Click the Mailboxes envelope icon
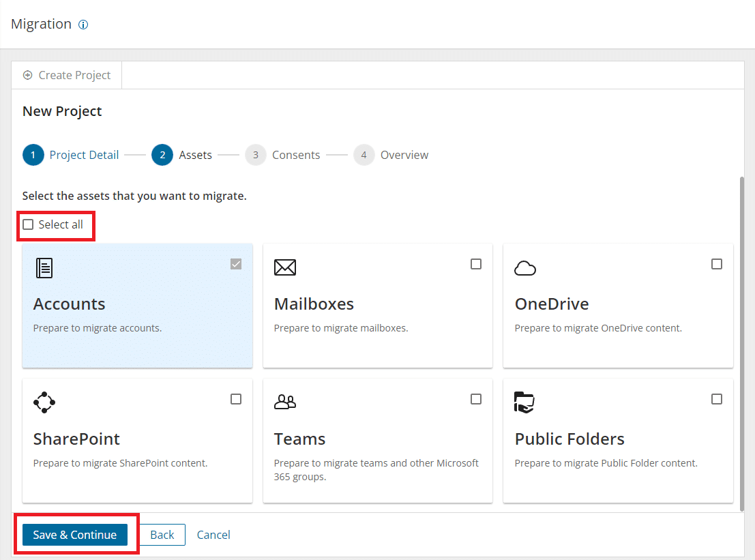755x560 pixels. [x=285, y=267]
